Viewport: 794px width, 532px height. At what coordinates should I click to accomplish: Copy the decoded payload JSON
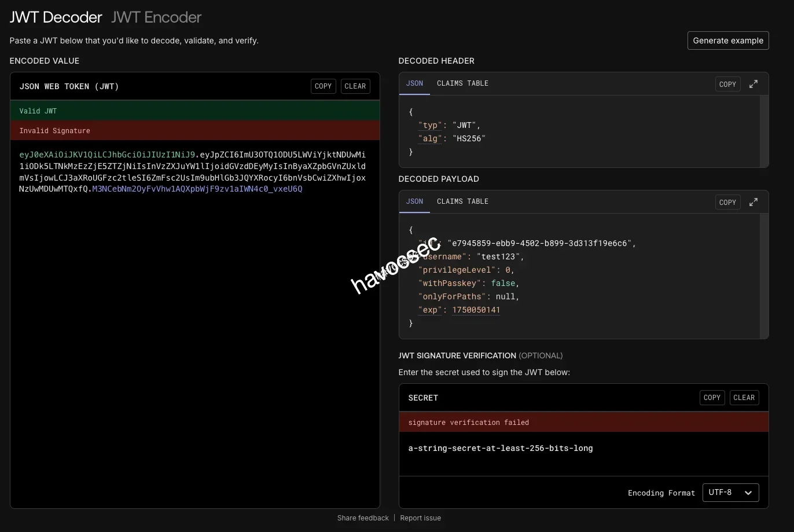tap(727, 202)
